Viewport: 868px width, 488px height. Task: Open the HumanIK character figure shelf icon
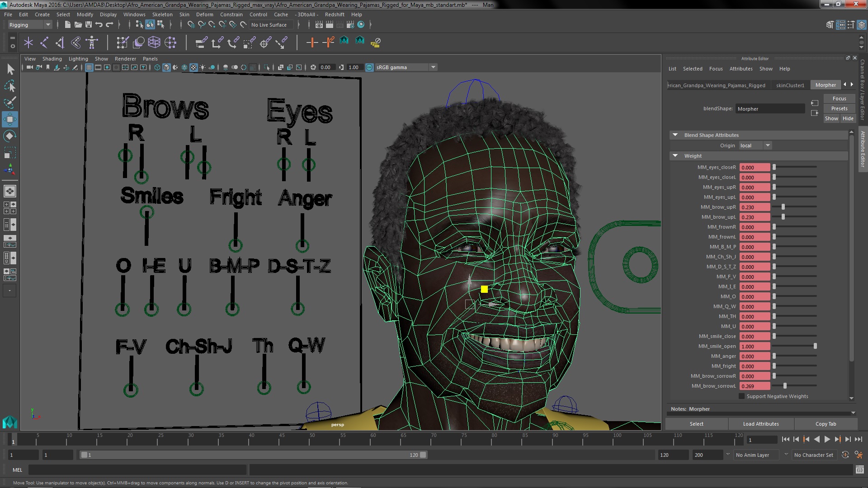coord(92,42)
